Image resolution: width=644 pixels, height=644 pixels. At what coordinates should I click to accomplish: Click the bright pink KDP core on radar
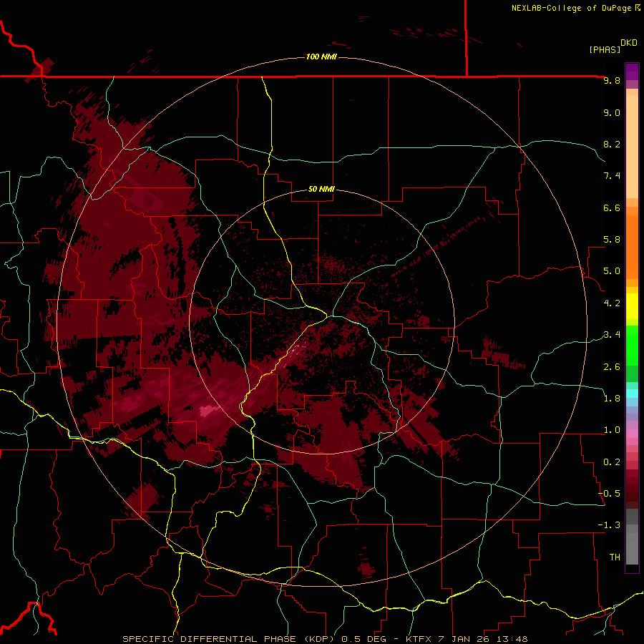[209, 410]
